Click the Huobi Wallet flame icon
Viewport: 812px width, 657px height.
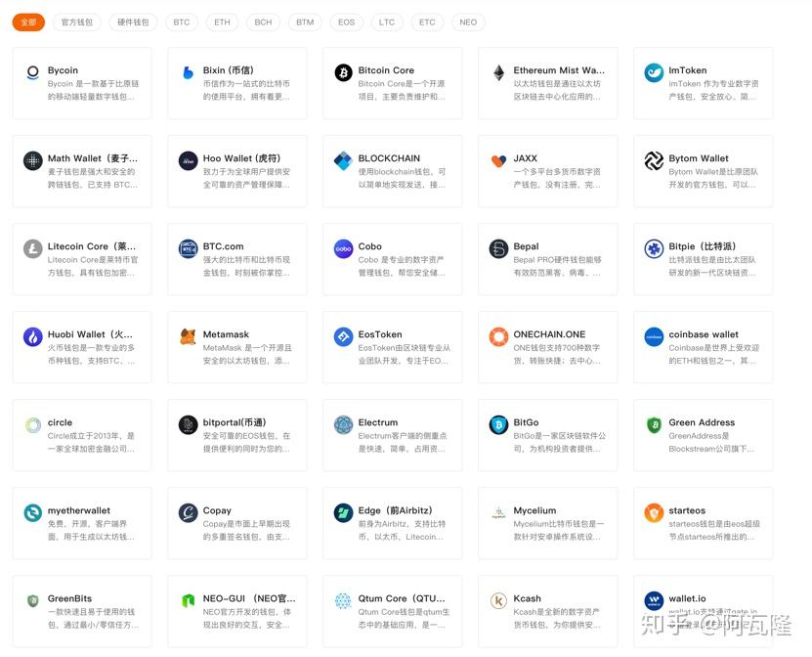tap(32, 336)
